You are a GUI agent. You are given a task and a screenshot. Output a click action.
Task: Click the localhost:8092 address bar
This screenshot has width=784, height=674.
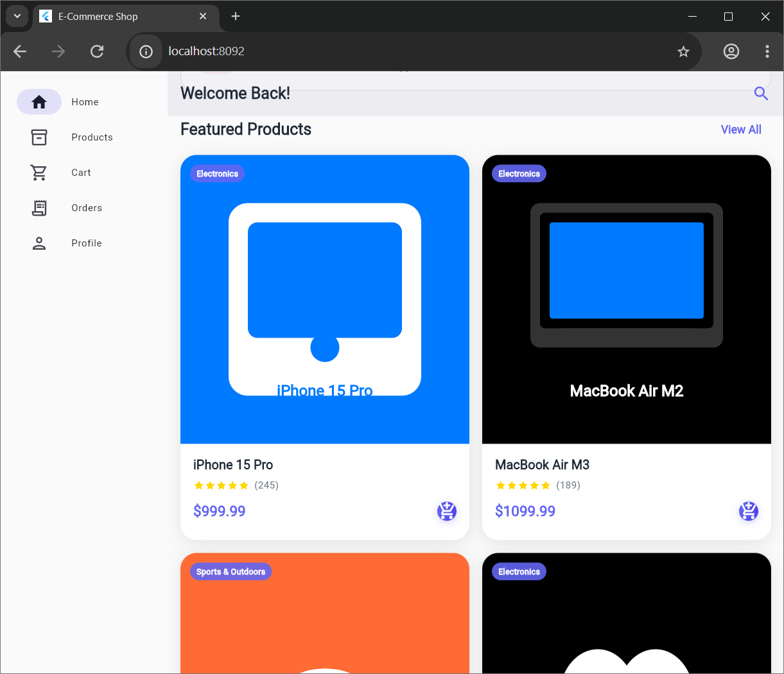click(205, 51)
